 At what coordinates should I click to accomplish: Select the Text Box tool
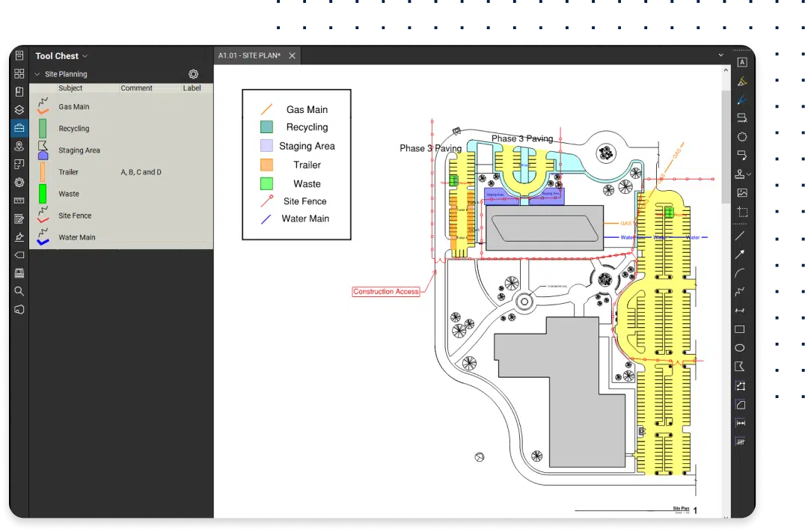[742, 63]
